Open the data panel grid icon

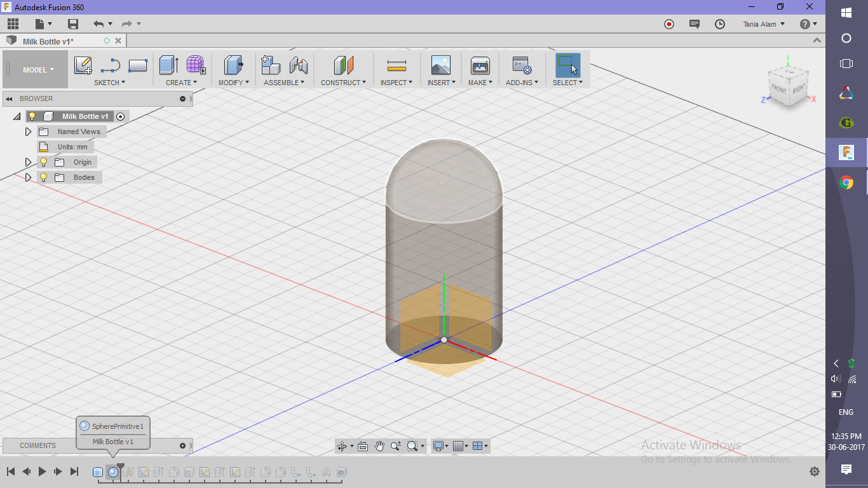coord(13,24)
